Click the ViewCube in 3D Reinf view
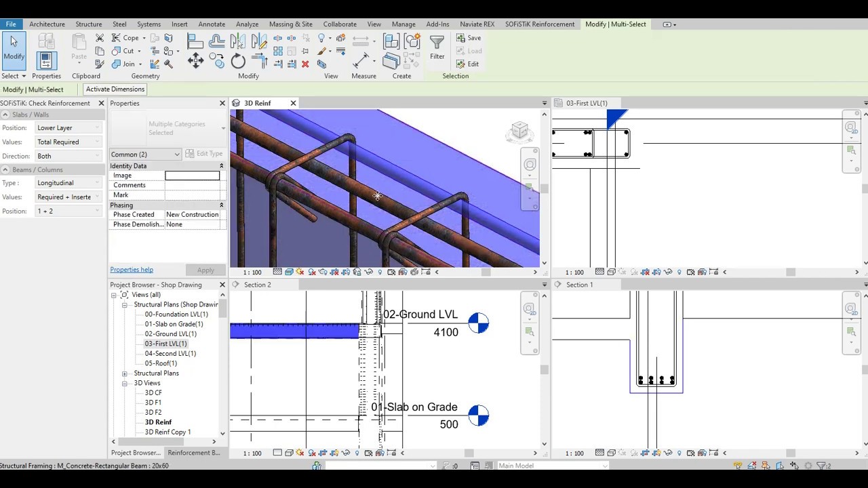 tap(519, 131)
